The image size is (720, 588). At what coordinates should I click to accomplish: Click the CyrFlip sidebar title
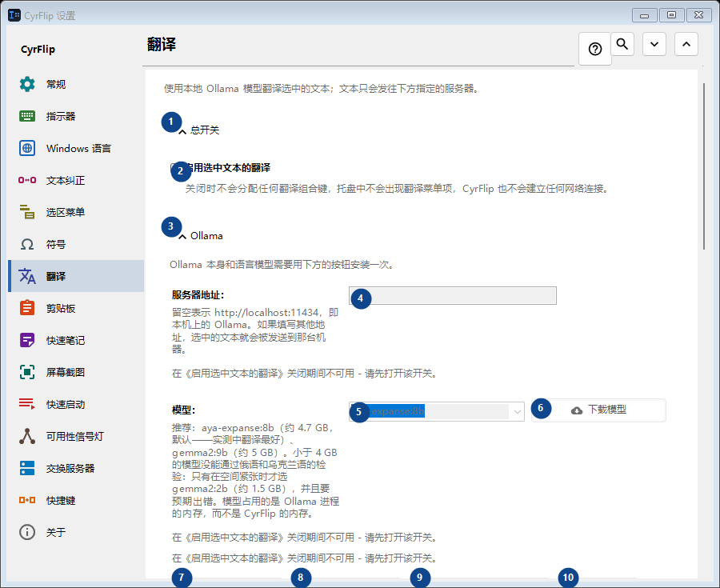(38, 49)
